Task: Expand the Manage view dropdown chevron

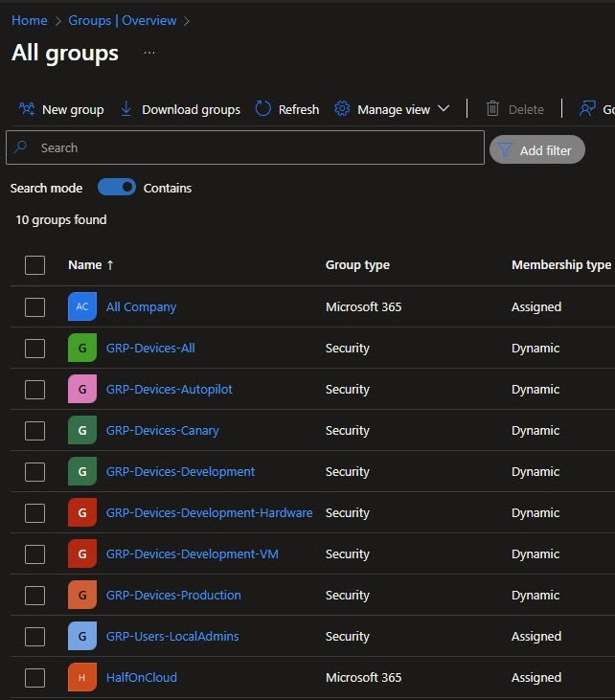Action: click(x=444, y=109)
